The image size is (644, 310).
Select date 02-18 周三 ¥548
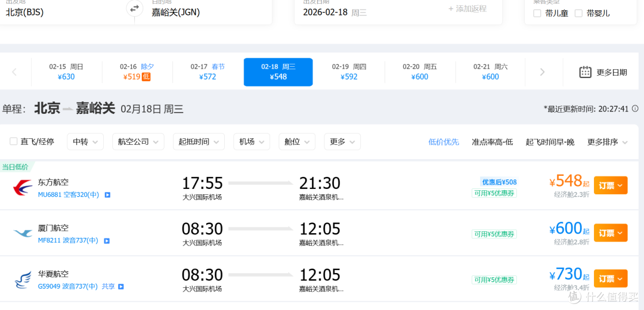[x=278, y=72]
